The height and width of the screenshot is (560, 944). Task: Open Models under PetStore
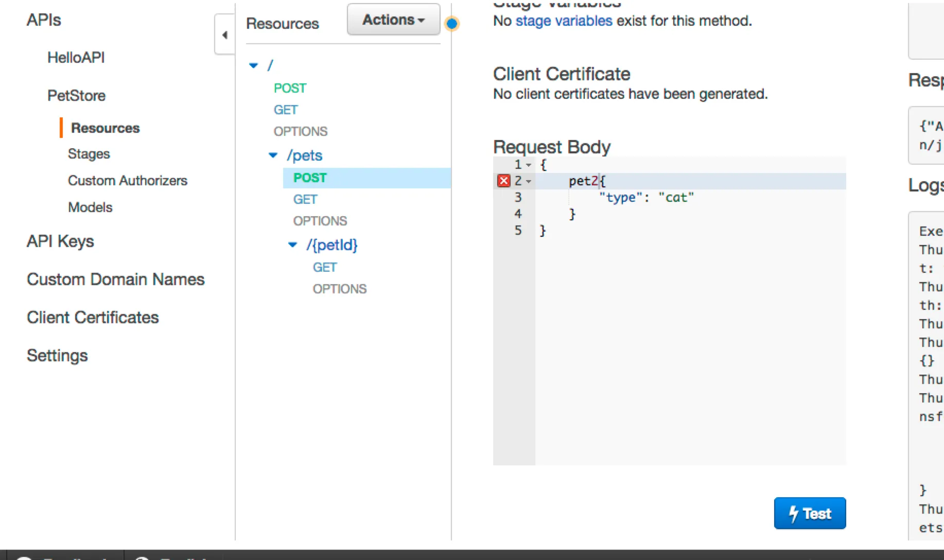point(90,207)
